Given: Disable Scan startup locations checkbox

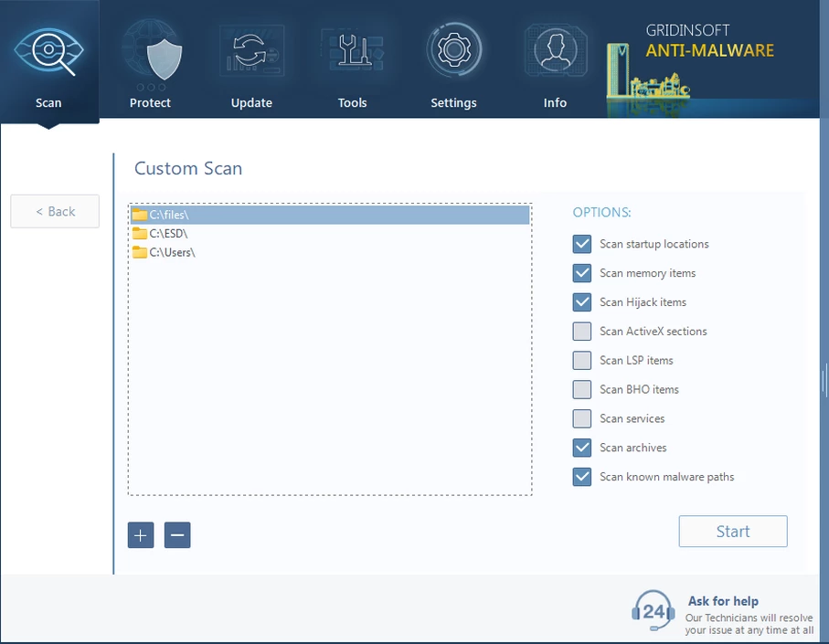Looking at the screenshot, I should [x=582, y=244].
